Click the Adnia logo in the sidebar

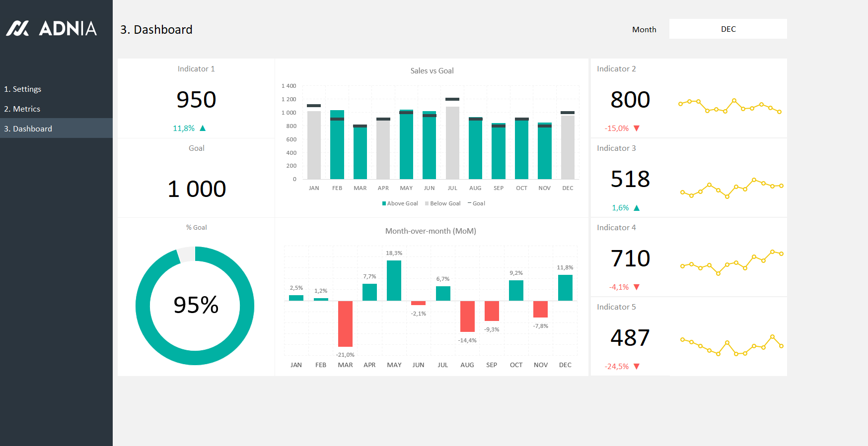point(51,28)
